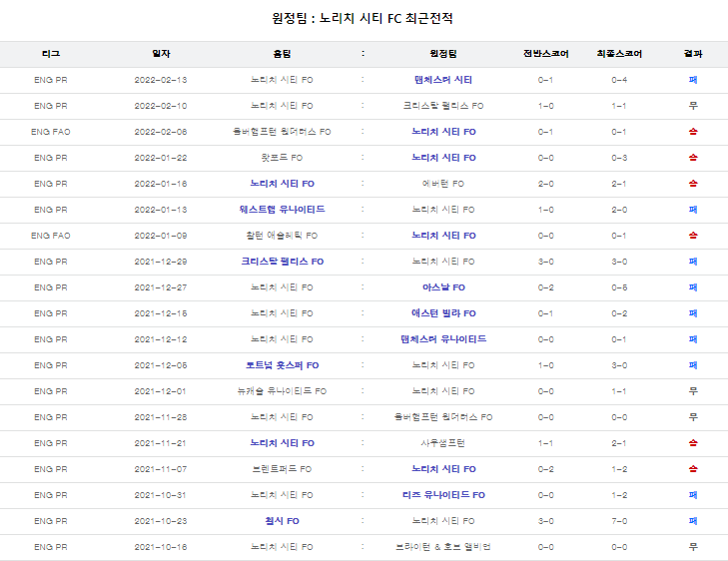Screen dimensions: 728x561
Task: Click home team '브렌트퍼드 FC'
Action: (x=282, y=469)
